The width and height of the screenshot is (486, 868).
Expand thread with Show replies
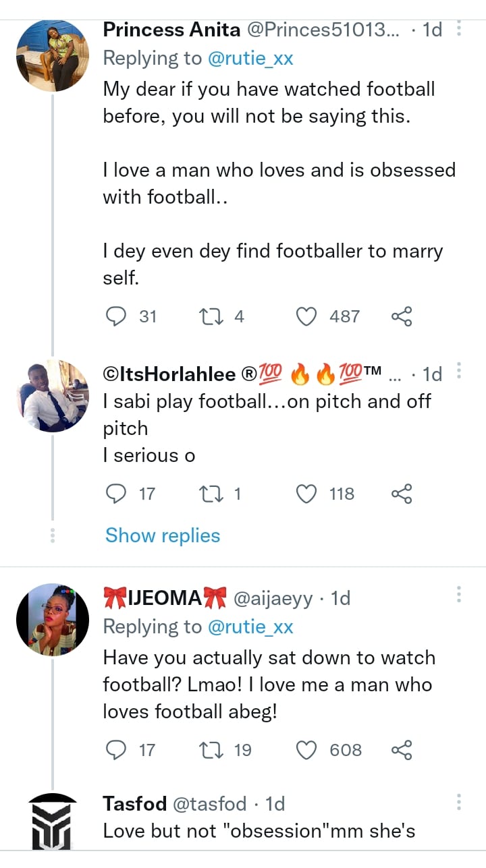coord(163,536)
